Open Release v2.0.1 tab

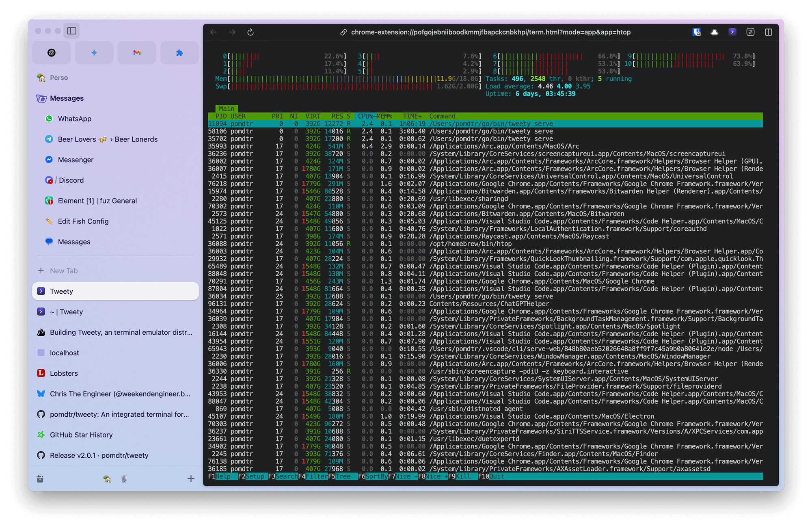coord(115,455)
